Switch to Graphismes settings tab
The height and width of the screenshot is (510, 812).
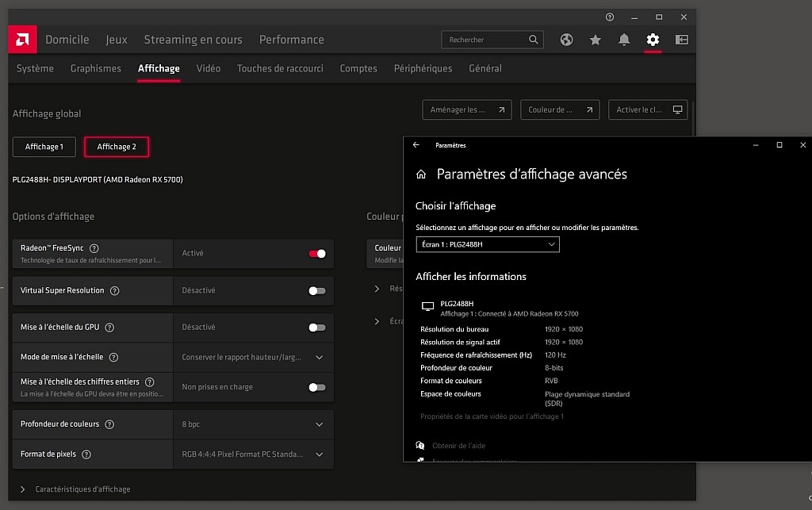(x=96, y=68)
